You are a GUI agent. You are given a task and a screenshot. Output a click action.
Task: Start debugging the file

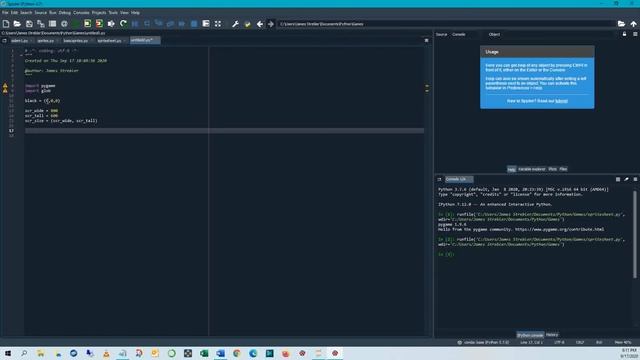pos(135,24)
